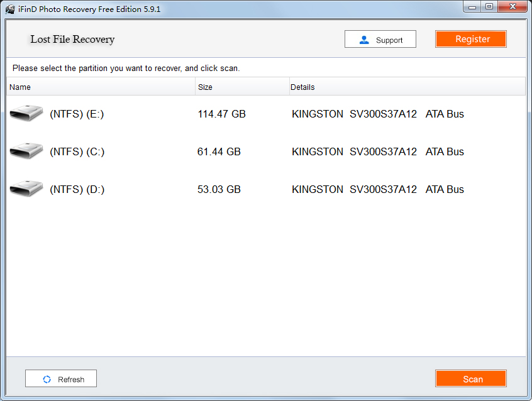The height and width of the screenshot is (401, 532).
Task: Open the Support button label
Action: point(389,40)
